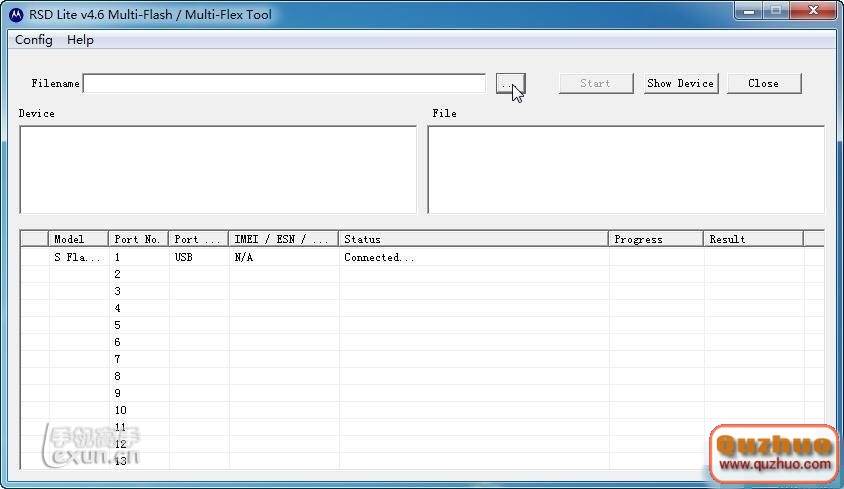This screenshot has height=489, width=844.
Task: Select port number 7 row
Action: 422,359
